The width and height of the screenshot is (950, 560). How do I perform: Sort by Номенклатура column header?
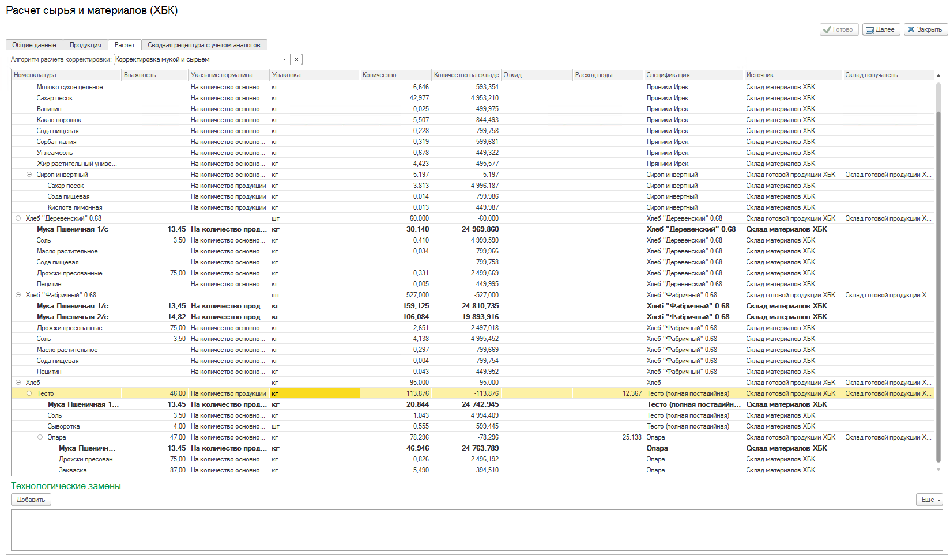[x=66, y=75]
